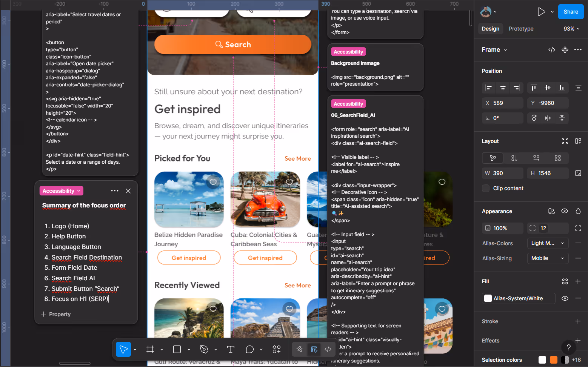This screenshot has width=588, height=367.
Task: Add a new Fill with plus
Action: click(x=578, y=281)
